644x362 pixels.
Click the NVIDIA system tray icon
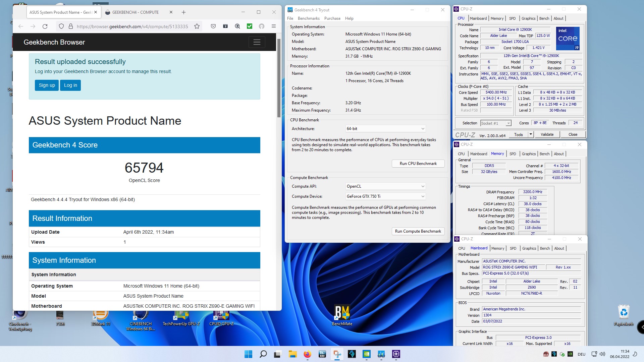pyautogui.click(x=570, y=354)
